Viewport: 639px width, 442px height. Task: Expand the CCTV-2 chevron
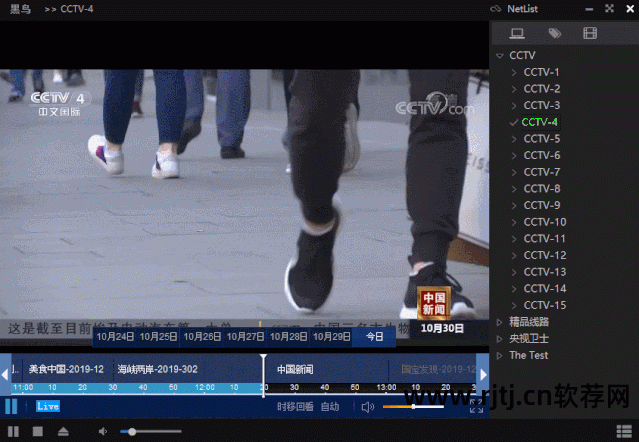(x=514, y=89)
